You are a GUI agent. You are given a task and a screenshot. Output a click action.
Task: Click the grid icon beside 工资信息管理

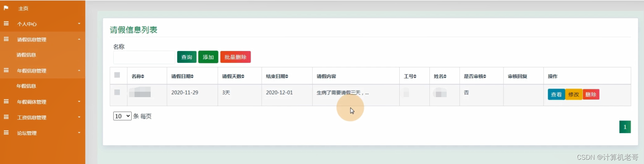[x=6, y=117]
